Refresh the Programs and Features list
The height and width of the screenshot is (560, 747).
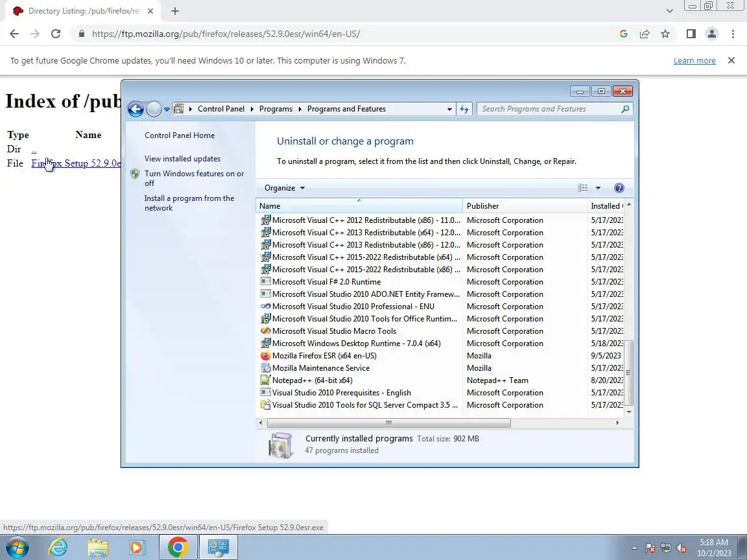(464, 109)
